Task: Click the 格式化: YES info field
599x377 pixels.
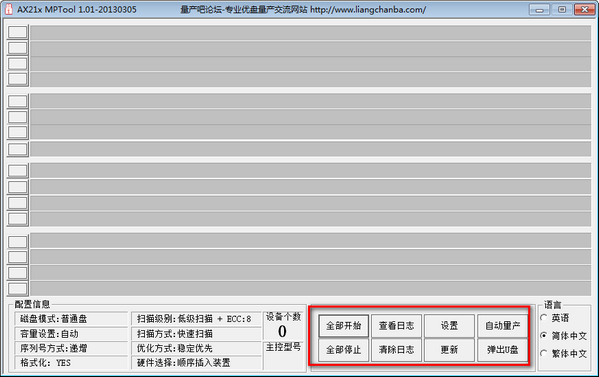Action: click(x=71, y=363)
